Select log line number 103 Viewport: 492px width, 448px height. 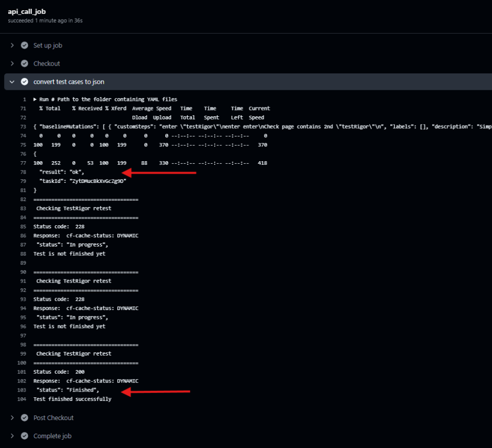click(x=22, y=390)
